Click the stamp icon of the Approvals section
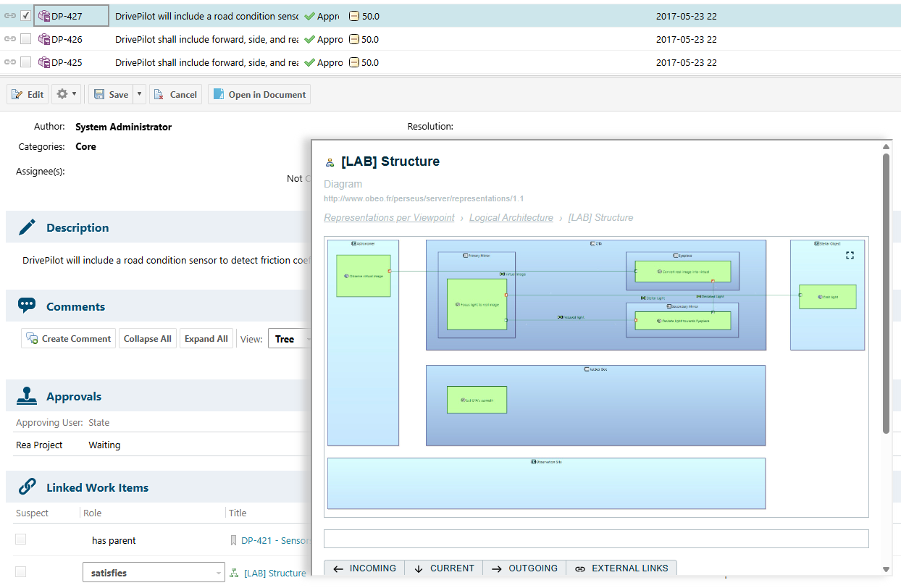The image size is (901, 588). pyautogui.click(x=27, y=396)
